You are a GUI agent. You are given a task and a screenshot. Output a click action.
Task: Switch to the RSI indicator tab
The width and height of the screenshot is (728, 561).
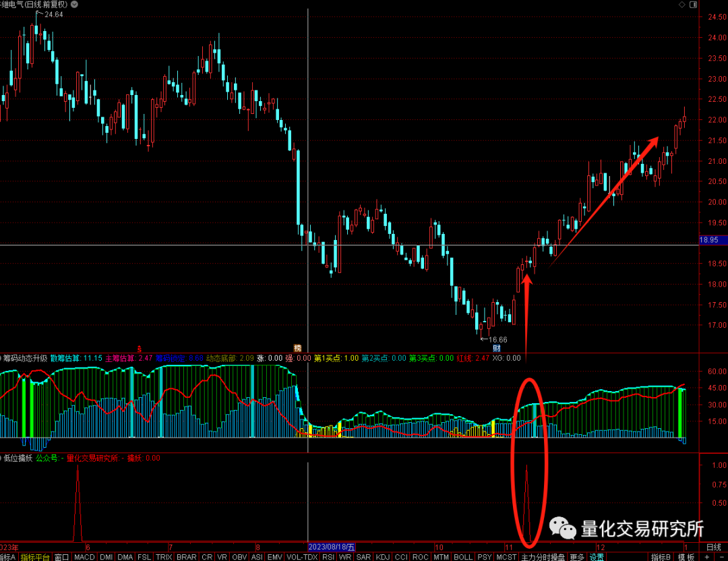[x=328, y=557]
